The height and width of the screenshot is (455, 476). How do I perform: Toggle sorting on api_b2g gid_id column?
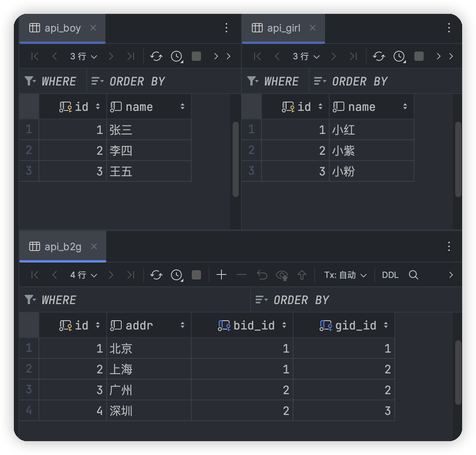[386, 325]
